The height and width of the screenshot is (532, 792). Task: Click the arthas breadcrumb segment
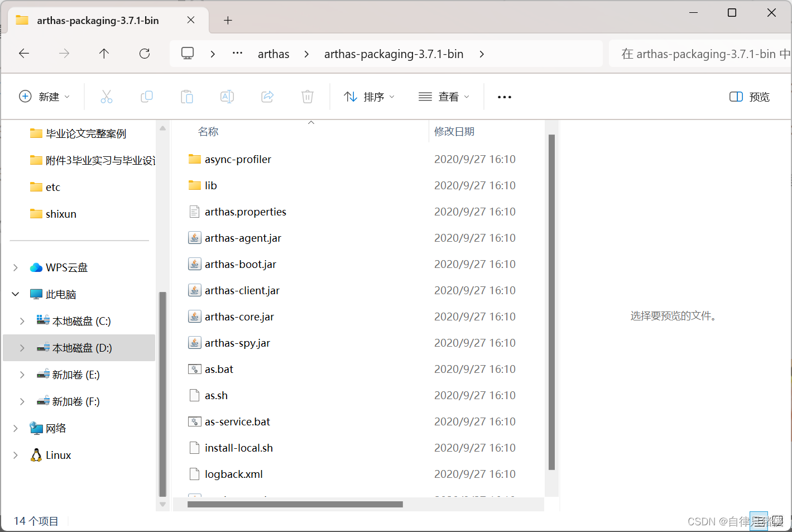coord(273,54)
